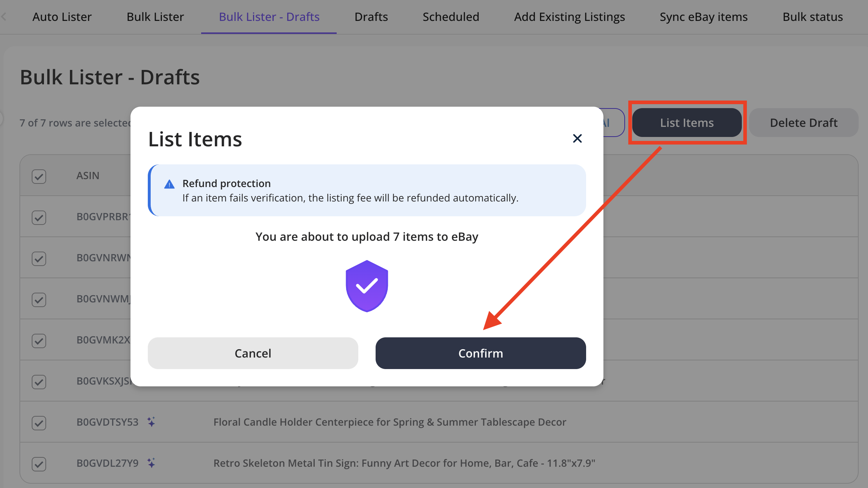Image resolution: width=868 pixels, height=488 pixels.
Task: Click the Confirm button to upload items
Action: coord(480,353)
